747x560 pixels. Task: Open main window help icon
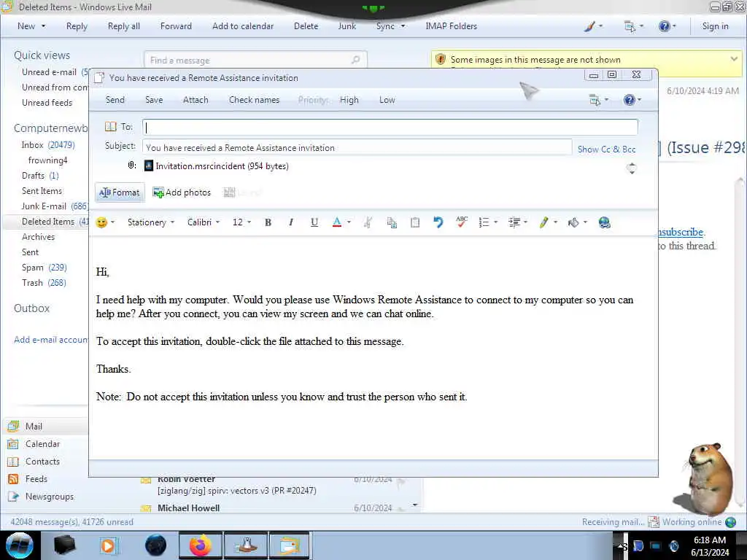(667, 26)
